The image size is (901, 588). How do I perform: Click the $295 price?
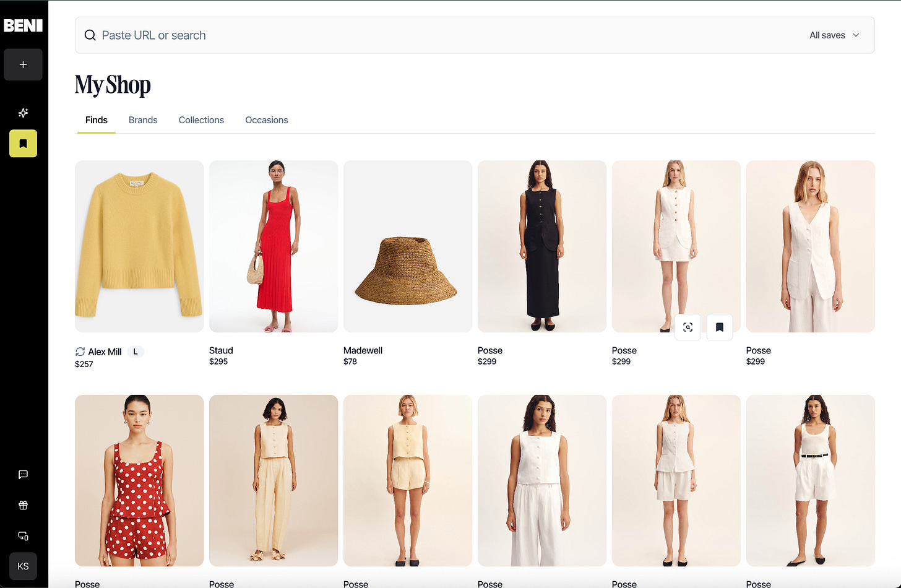(x=218, y=361)
